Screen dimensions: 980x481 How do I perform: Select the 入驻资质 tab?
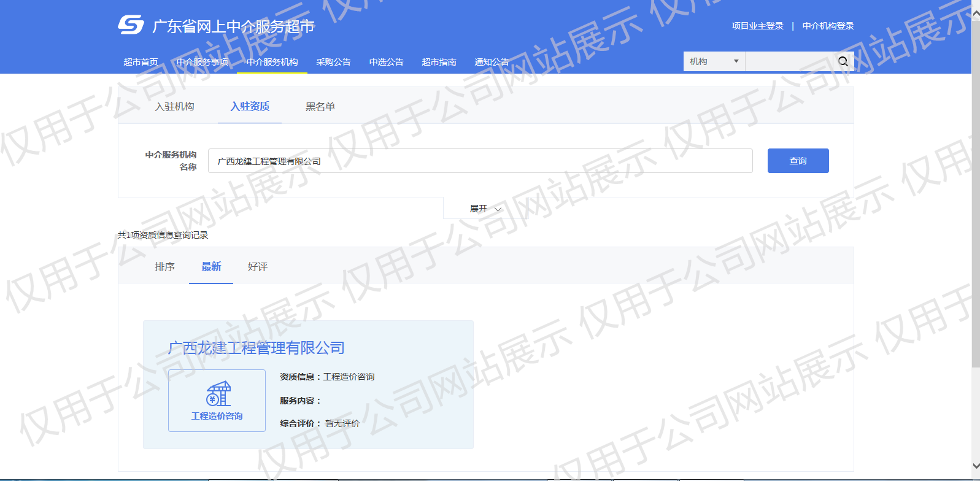point(250,106)
